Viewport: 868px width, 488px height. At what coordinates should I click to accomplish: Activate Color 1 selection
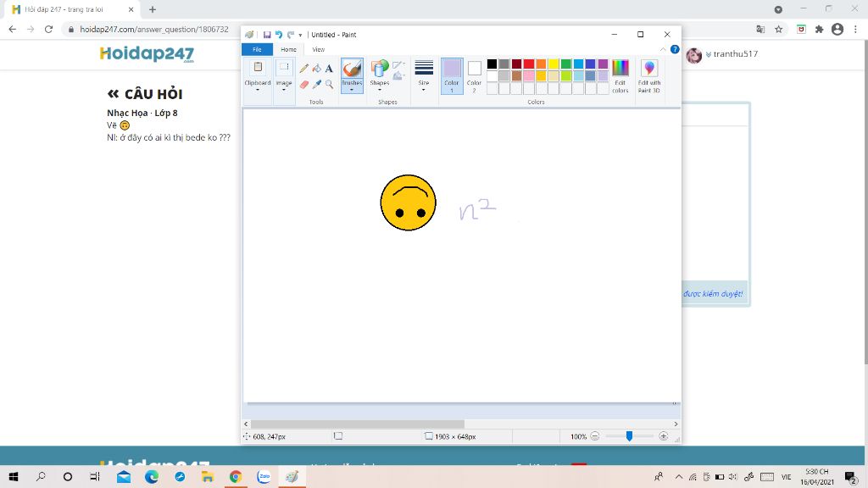coord(452,75)
